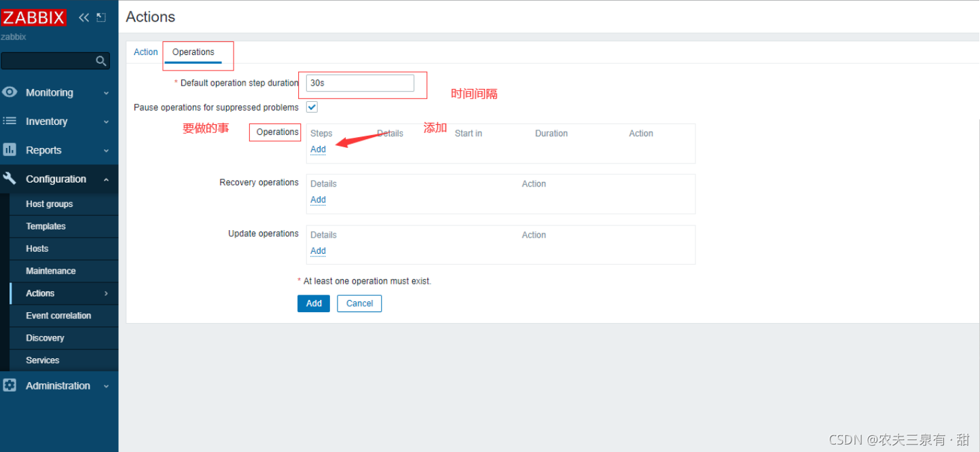
Task: Click the Monitoring eye icon
Action: (10, 92)
